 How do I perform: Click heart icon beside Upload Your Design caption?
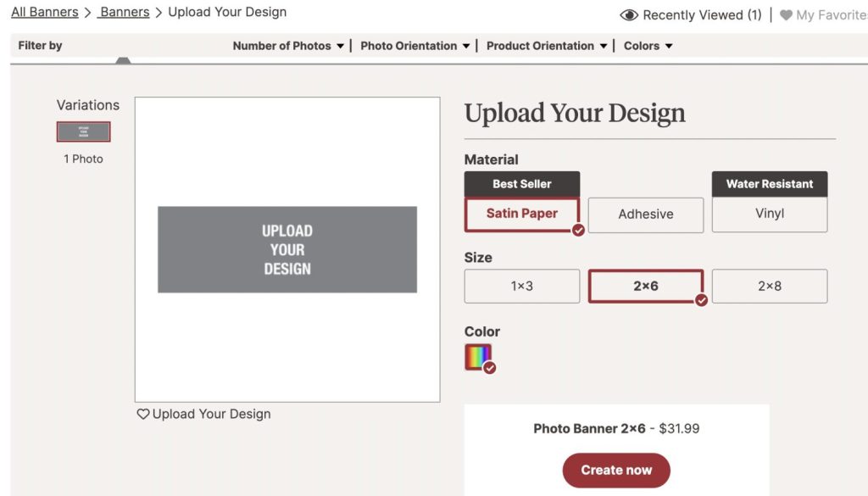143,414
